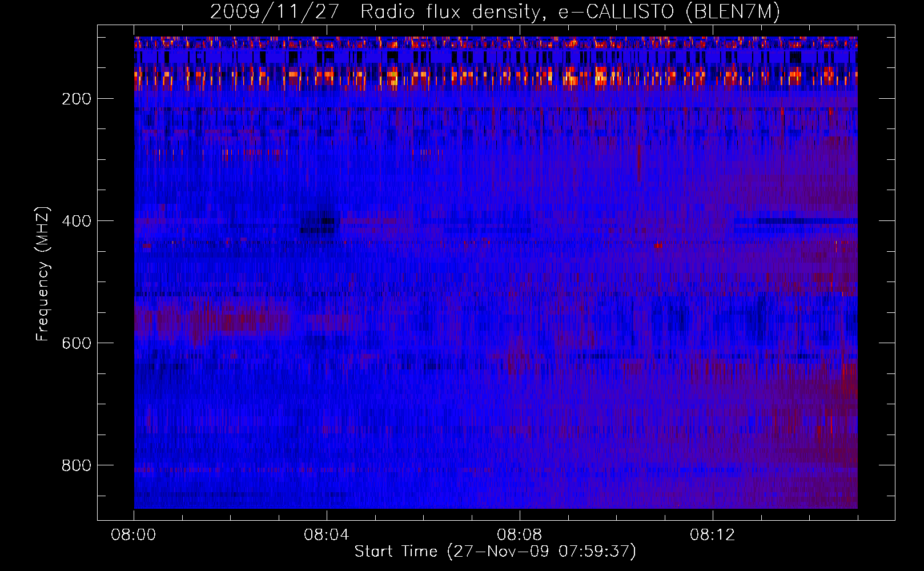Click the 600 frequency tick label

click(77, 343)
